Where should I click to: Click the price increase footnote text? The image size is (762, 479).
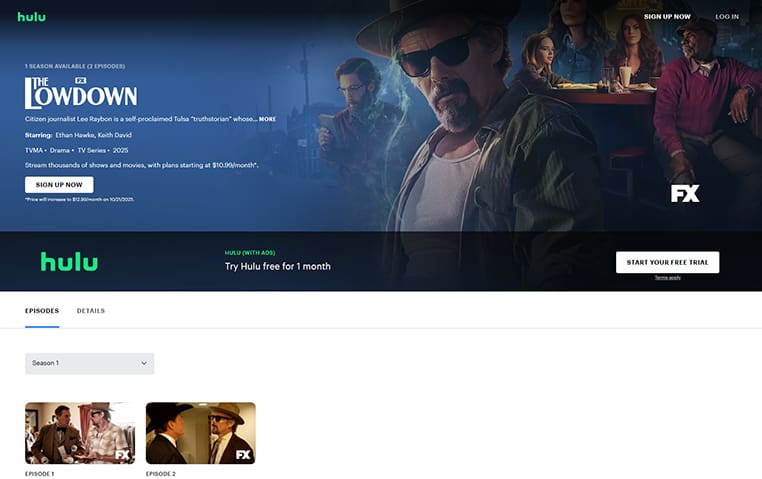pos(80,199)
